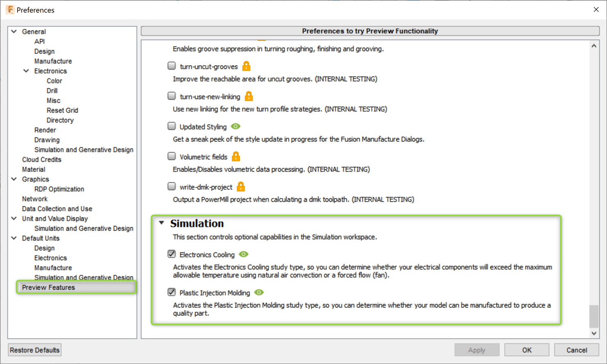Click the eye icon beside Plastic Injection Molding

(259, 293)
